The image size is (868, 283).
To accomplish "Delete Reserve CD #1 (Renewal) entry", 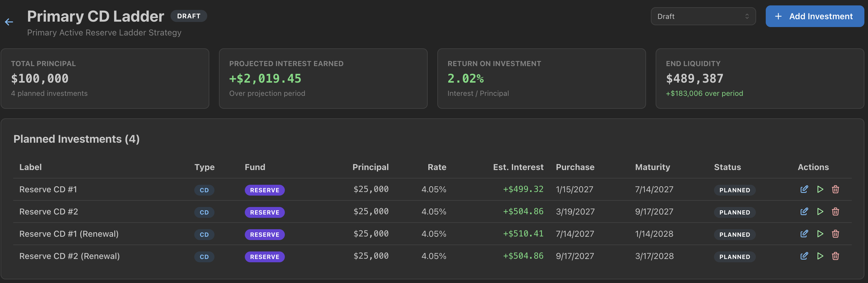I will (835, 233).
